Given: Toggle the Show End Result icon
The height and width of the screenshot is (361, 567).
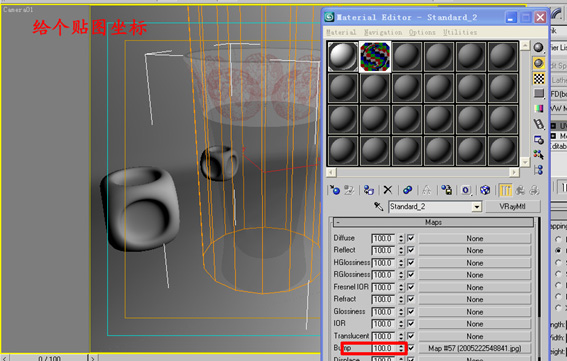Looking at the screenshot, I should [505, 190].
